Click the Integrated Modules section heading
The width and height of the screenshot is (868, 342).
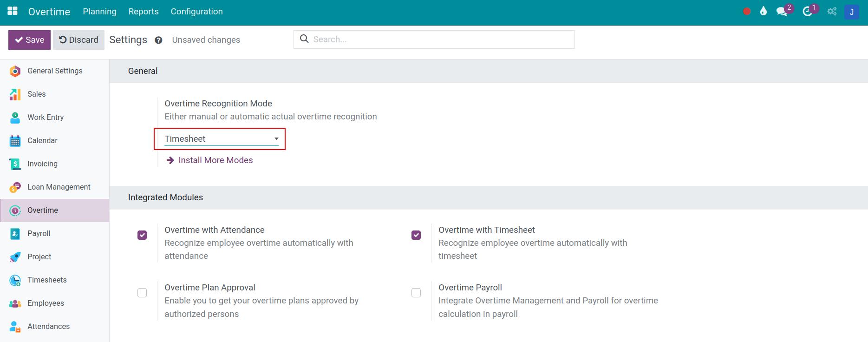[165, 197]
